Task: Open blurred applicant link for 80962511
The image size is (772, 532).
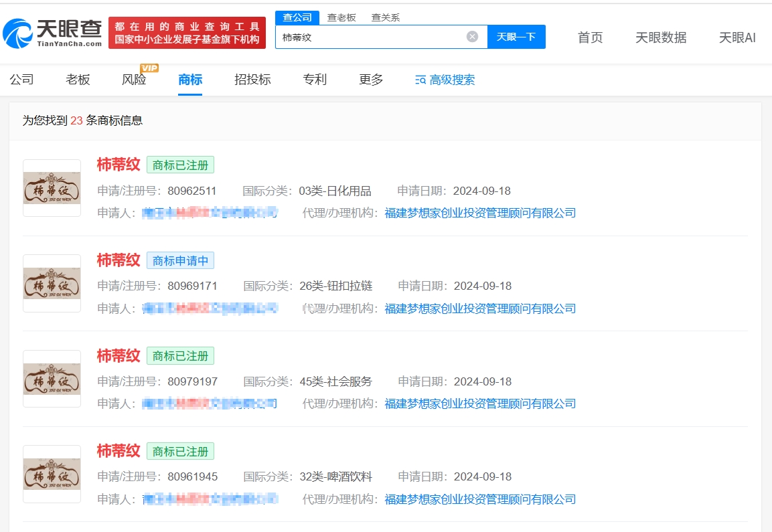Action: (210, 213)
